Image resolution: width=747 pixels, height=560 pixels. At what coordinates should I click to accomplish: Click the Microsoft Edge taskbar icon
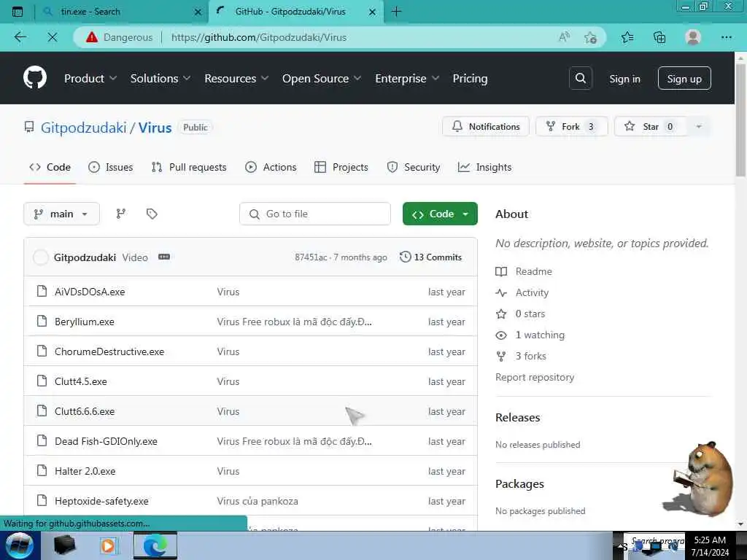coord(155,545)
